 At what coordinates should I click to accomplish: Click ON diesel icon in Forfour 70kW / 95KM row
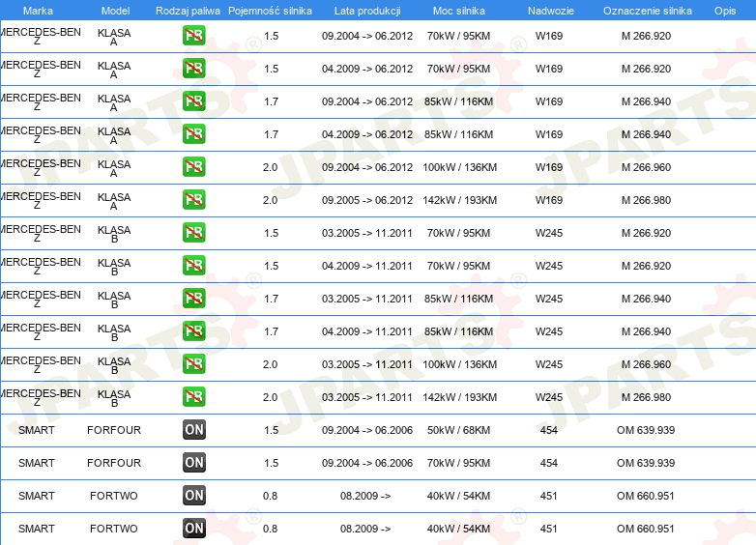[x=194, y=463]
